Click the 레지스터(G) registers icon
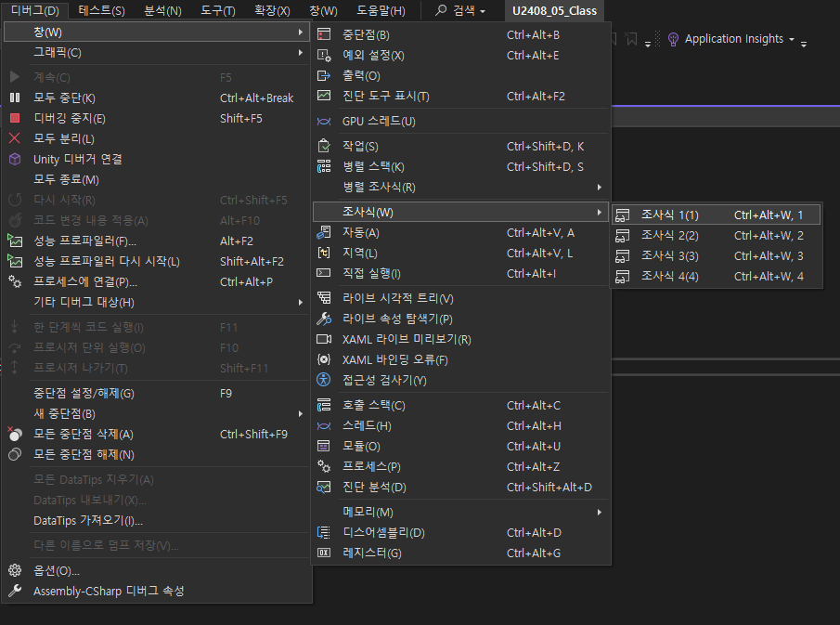Screen dimensions: 840x625 tap(324, 553)
